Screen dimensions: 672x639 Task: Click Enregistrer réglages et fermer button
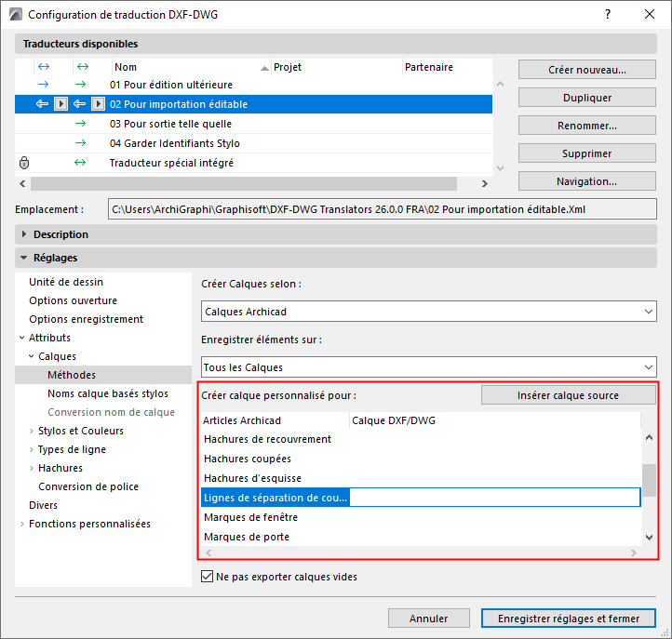(x=569, y=618)
